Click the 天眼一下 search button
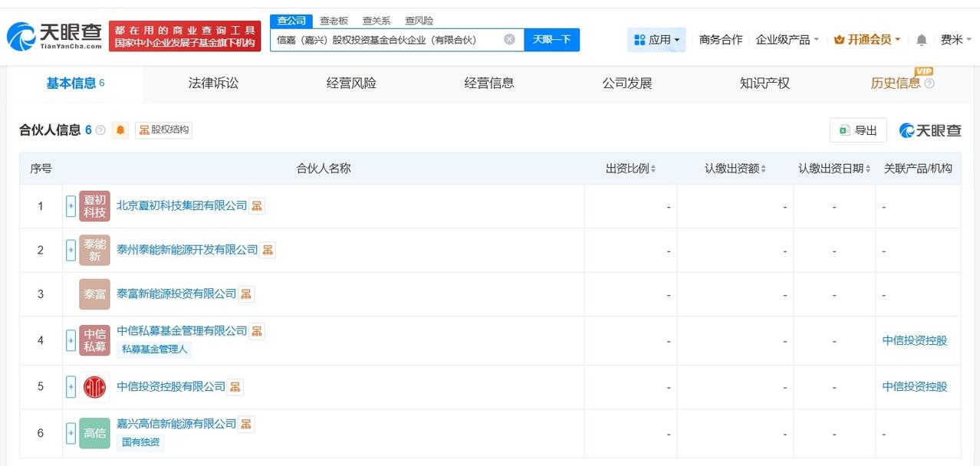This screenshot has height=466, width=980. point(552,39)
